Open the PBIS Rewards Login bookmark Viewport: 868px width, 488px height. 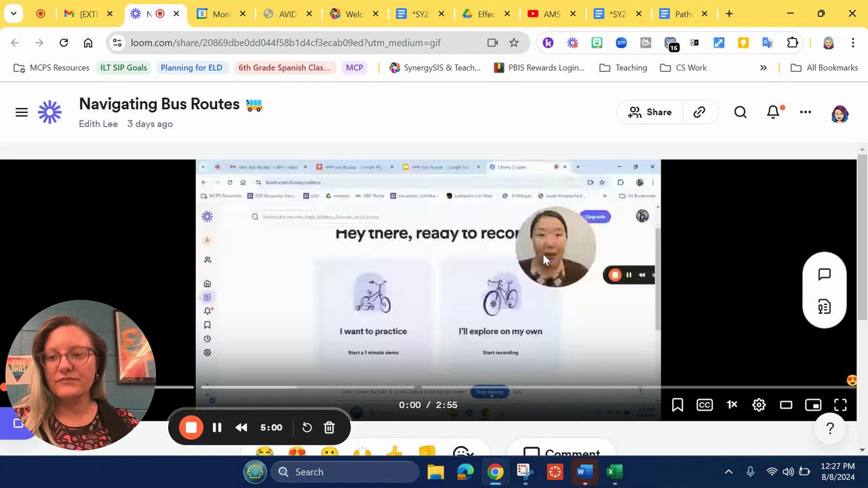coord(539,68)
